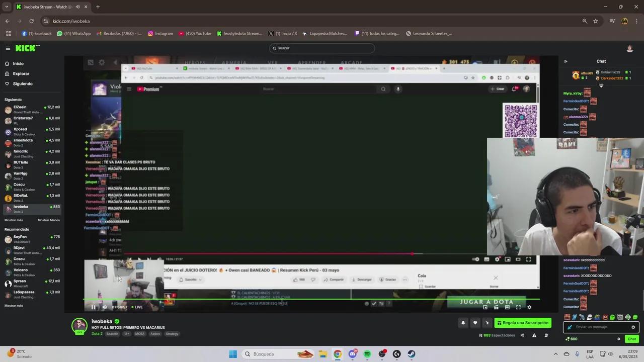Enter fullscreen on the Kick player
Image resolution: width=644 pixels, height=362 pixels.
point(518,307)
